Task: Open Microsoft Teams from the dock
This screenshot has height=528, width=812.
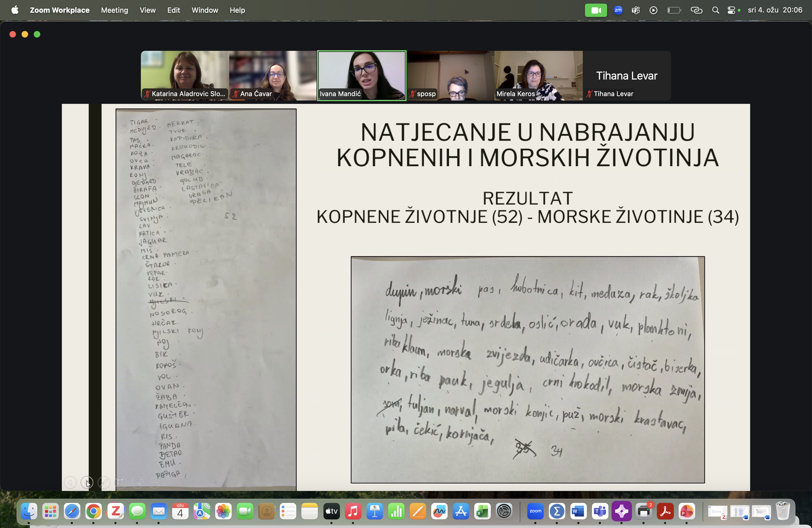Action: 600,511
